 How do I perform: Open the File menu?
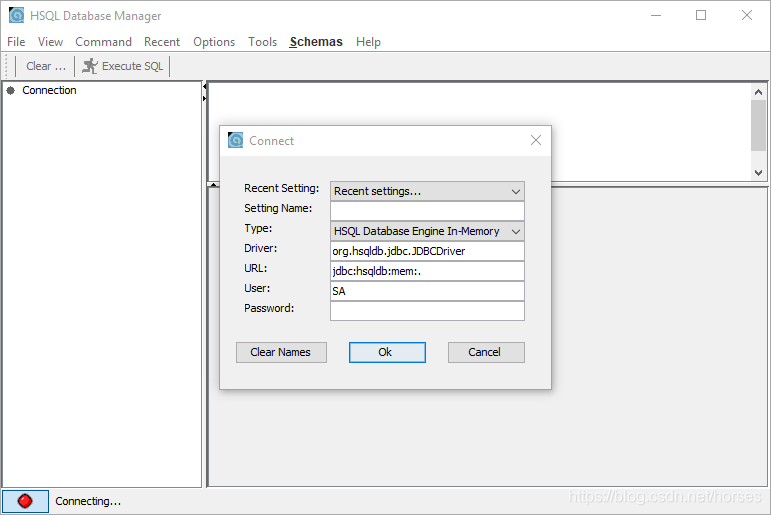pos(16,42)
